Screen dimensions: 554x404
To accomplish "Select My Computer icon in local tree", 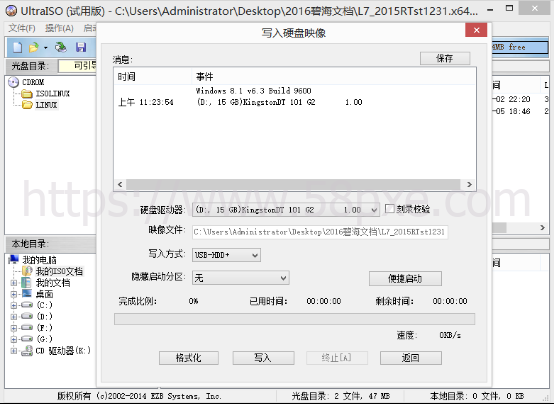I will pos(14,259).
